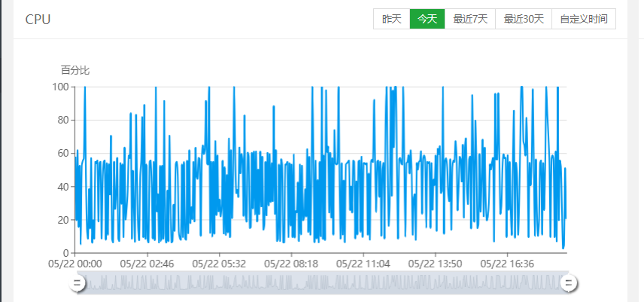Switch to the 昨天 time range

pos(391,19)
